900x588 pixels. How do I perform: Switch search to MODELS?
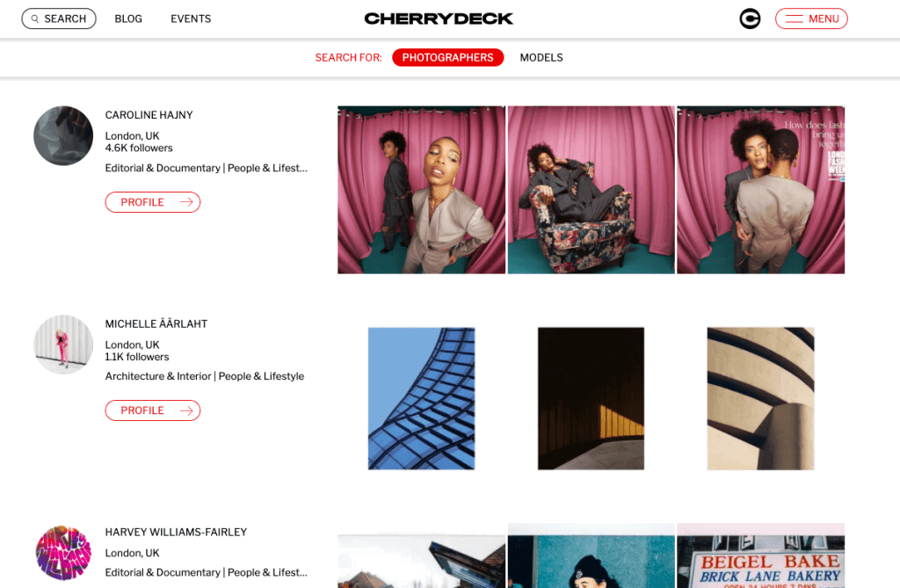pos(541,57)
